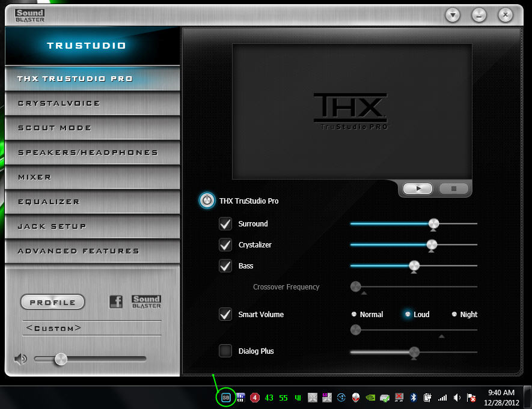Click the red octagon 4 tray icon
Viewport: 532px width, 409px height.
[x=255, y=398]
